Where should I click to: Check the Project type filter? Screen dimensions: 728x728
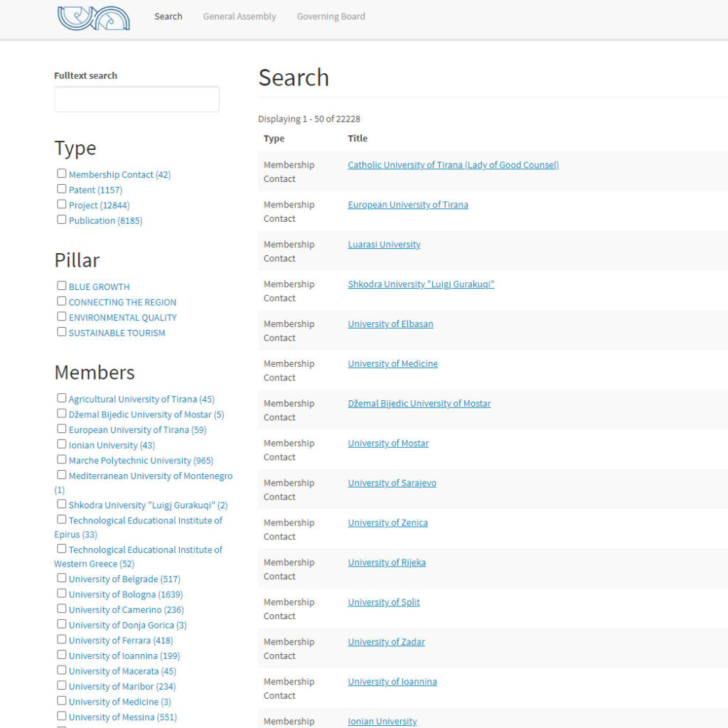coord(61,204)
